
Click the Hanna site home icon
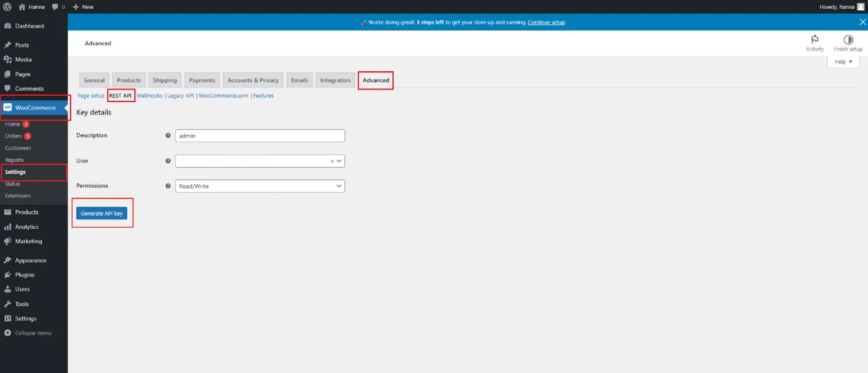(x=22, y=6)
